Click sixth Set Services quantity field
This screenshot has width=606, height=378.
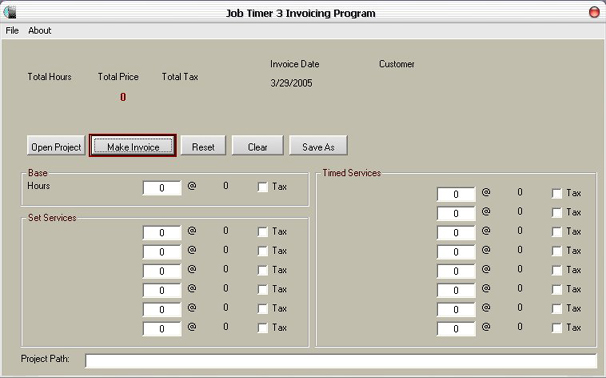click(162, 329)
